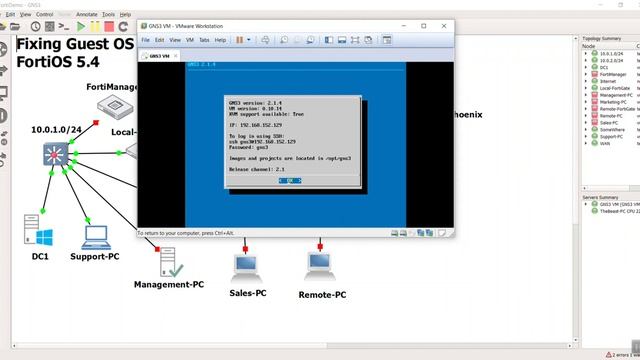Viewport: 640px width, 360px height.
Task: Take a VMware snapshot of this VM
Action: click(x=284, y=40)
